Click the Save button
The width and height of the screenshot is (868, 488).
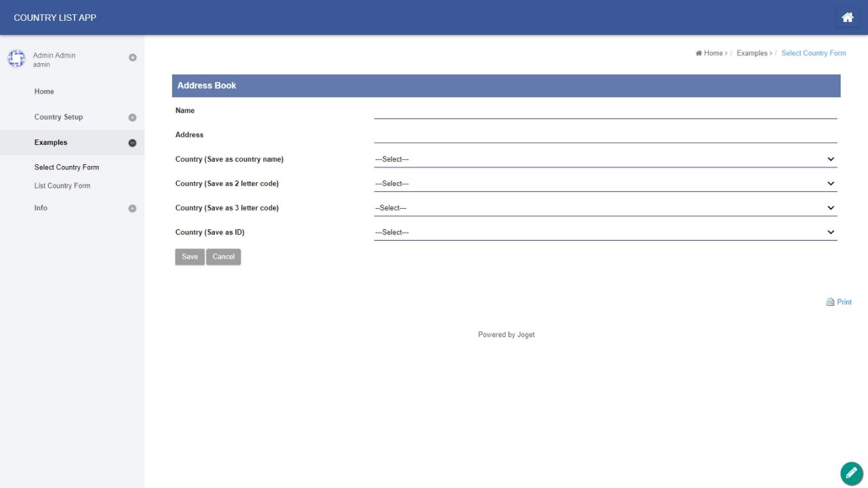click(190, 257)
